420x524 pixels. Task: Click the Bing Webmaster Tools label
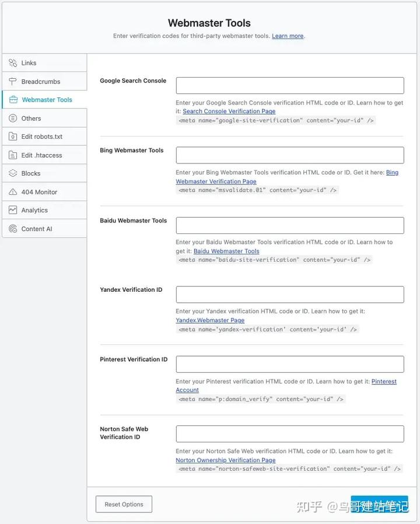click(132, 151)
